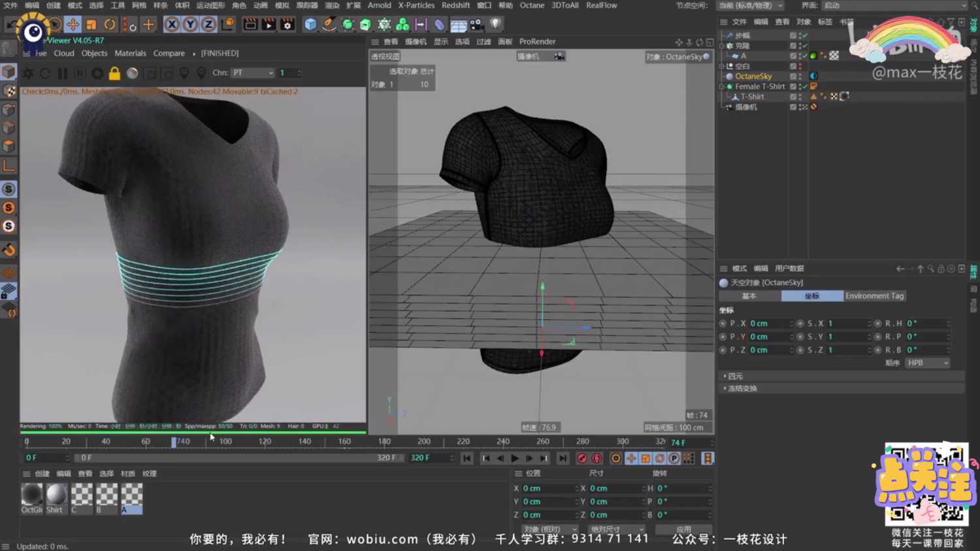Click the Spline Pen tool icon
Image resolution: width=980 pixels, height=551 pixels.
tap(329, 25)
